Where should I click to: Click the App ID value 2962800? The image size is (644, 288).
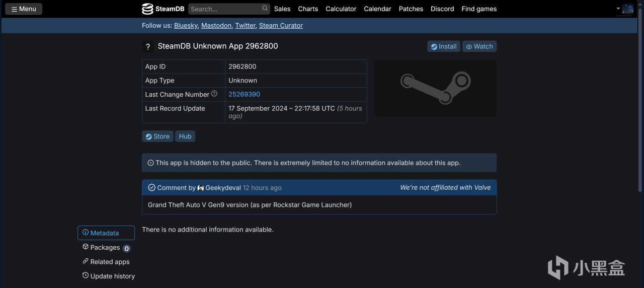(243, 66)
